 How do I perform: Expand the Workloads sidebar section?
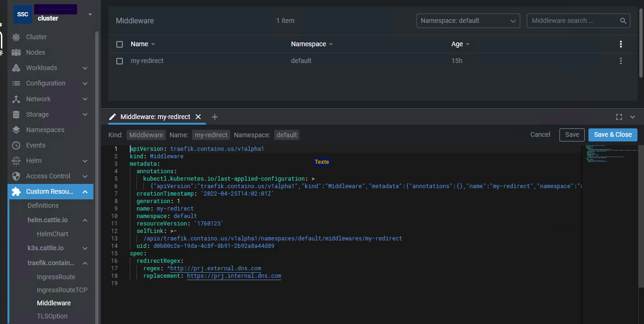(85, 68)
